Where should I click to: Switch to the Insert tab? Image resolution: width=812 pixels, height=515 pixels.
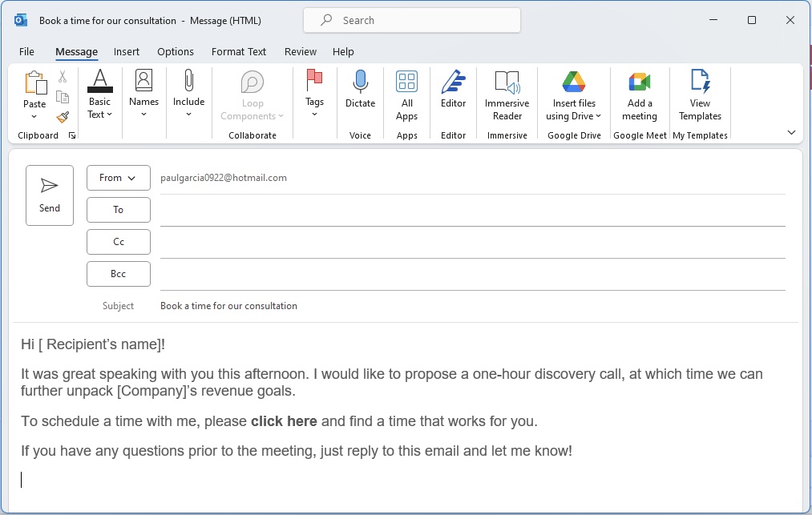tap(127, 52)
